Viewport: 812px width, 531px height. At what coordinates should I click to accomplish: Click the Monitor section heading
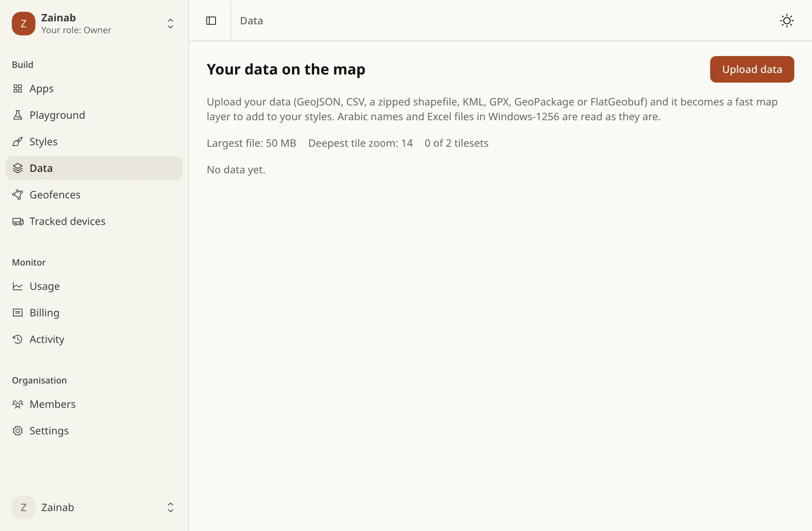point(29,263)
